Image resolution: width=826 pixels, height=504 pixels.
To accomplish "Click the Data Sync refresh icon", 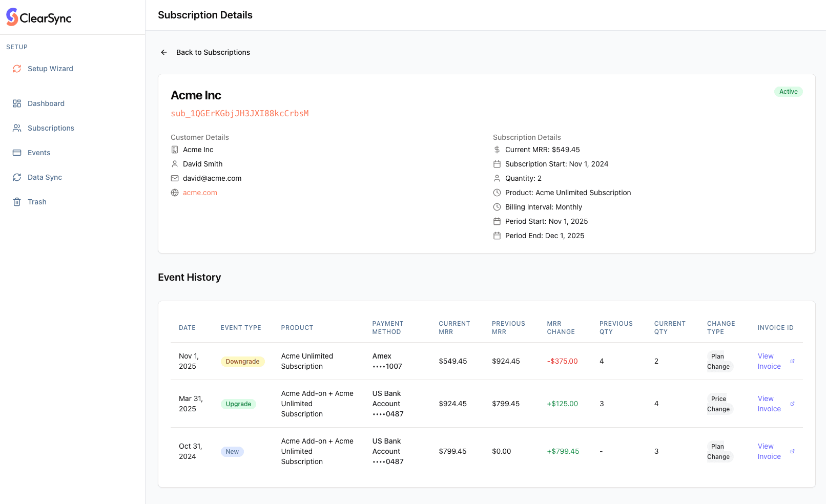I will coord(17,177).
